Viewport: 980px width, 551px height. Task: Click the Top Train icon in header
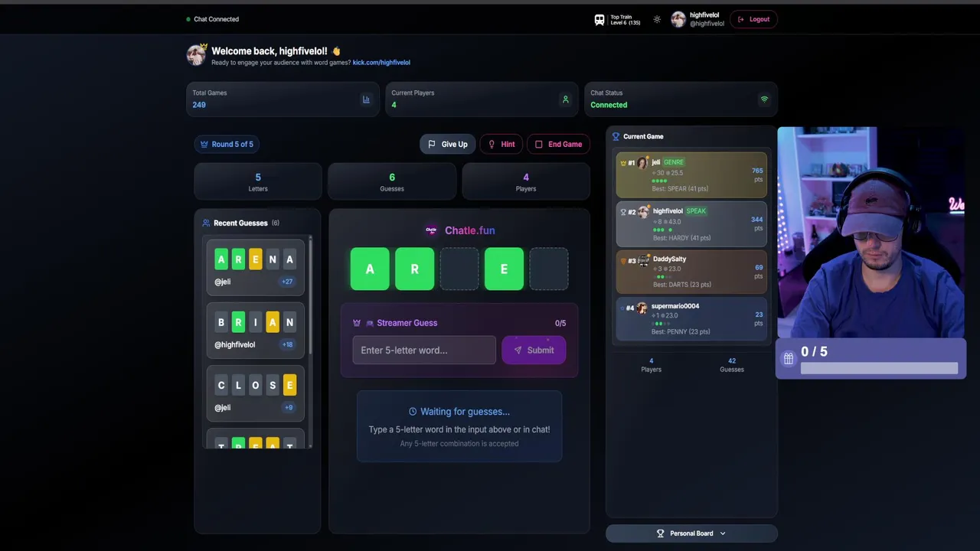[x=599, y=20]
